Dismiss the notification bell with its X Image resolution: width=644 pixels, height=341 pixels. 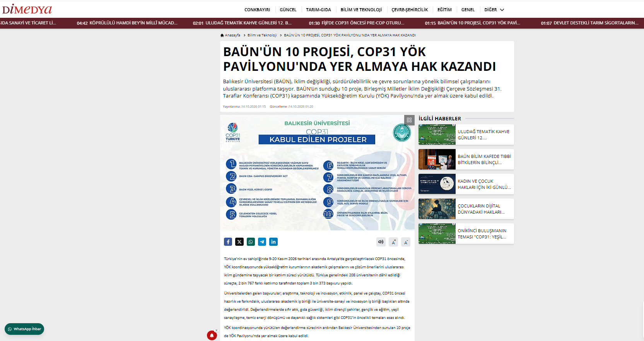click(217, 331)
